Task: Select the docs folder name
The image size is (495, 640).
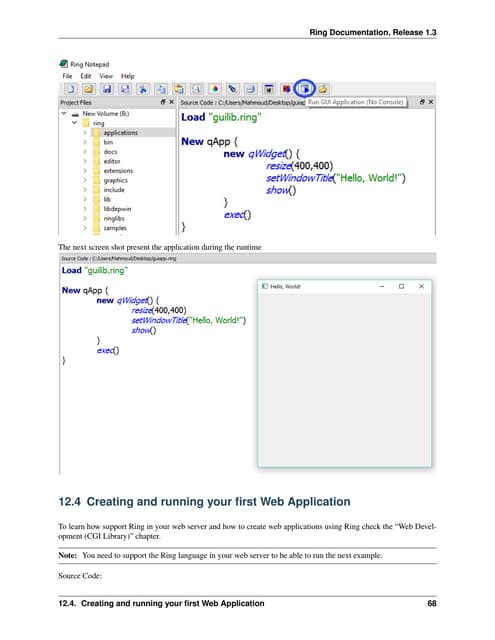Action: tap(110, 151)
